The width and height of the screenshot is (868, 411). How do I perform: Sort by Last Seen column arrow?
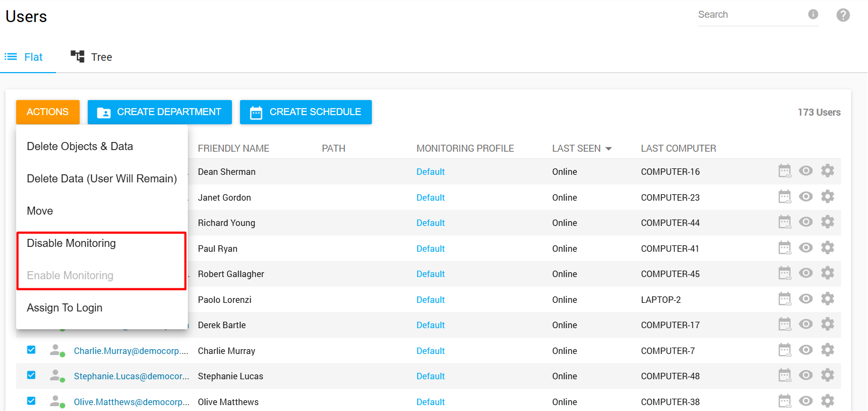pos(609,148)
